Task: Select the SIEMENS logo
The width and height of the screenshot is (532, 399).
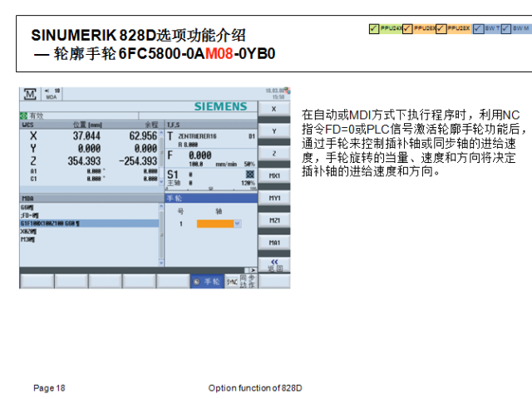Action: pyautogui.click(x=220, y=106)
